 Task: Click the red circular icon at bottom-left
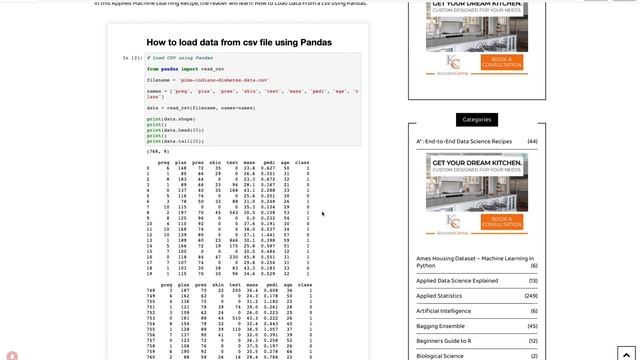12,356
